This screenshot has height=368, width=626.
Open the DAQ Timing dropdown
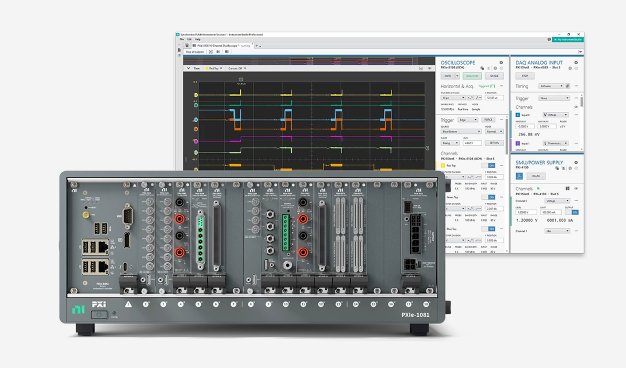(x=551, y=86)
